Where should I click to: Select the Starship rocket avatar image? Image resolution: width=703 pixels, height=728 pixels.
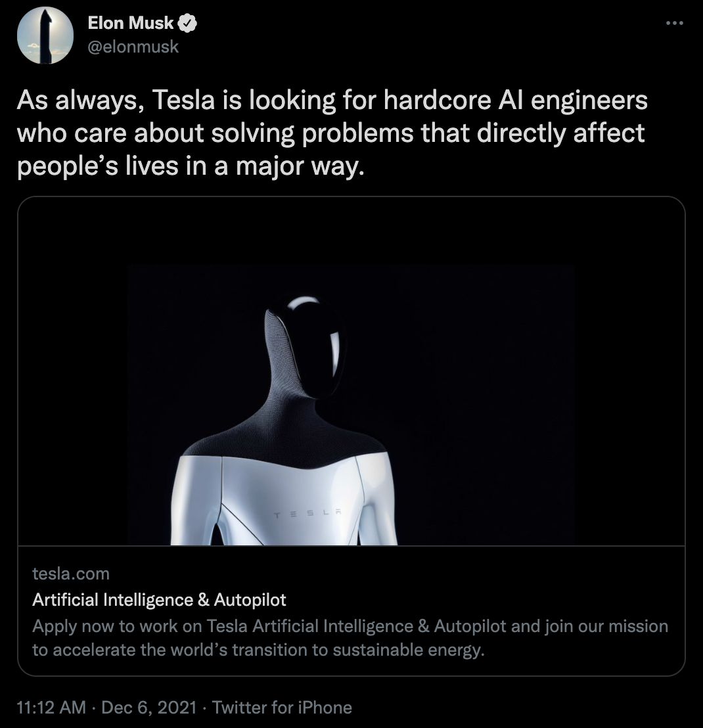pyautogui.click(x=44, y=35)
